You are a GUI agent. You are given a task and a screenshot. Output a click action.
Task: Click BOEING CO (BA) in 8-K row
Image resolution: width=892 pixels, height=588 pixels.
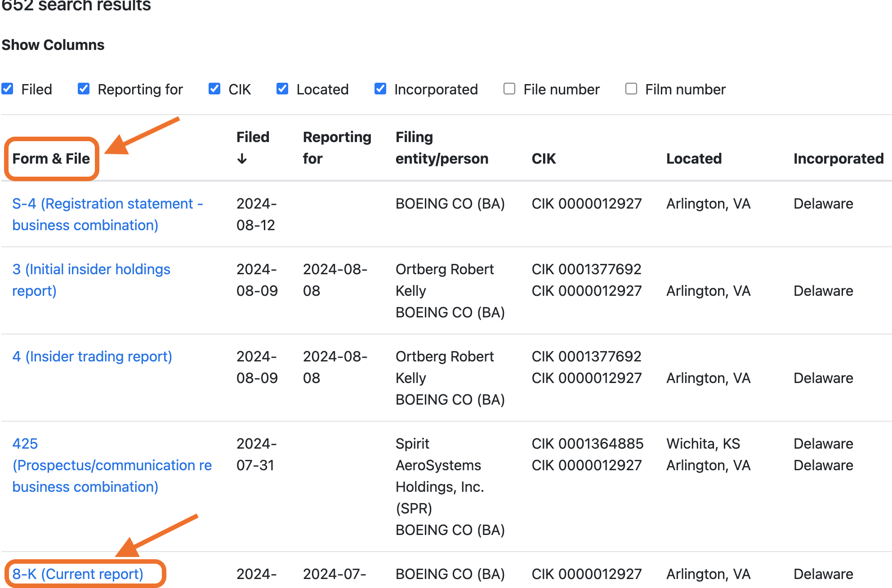point(450,574)
